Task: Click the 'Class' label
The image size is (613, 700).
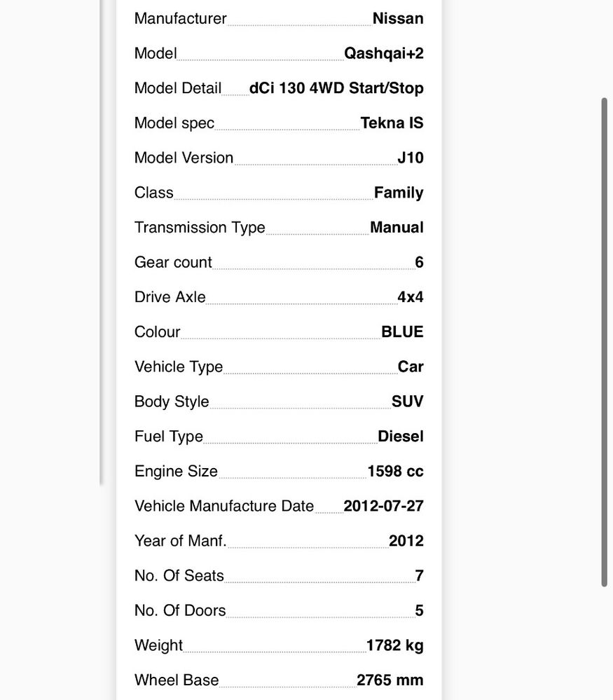Action: (153, 193)
